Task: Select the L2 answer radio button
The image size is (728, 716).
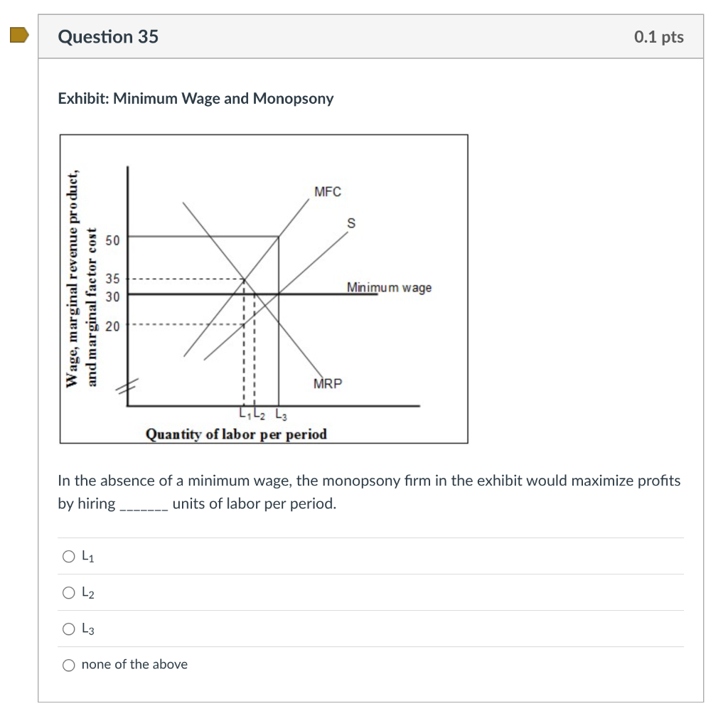Action: (69, 592)
